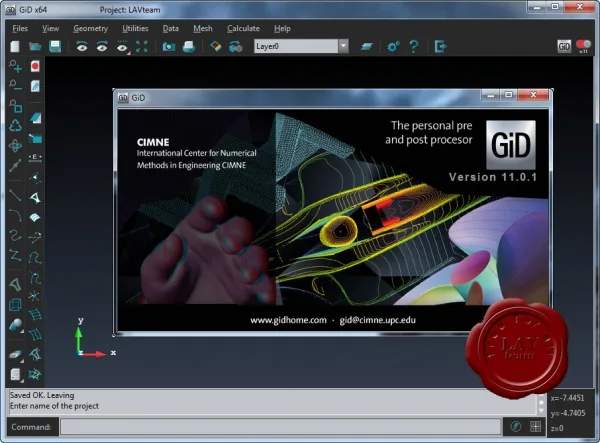The height and width of the screenshot is (443, 600).
Task: Select the Create arc tool
Action: point(15,215)
